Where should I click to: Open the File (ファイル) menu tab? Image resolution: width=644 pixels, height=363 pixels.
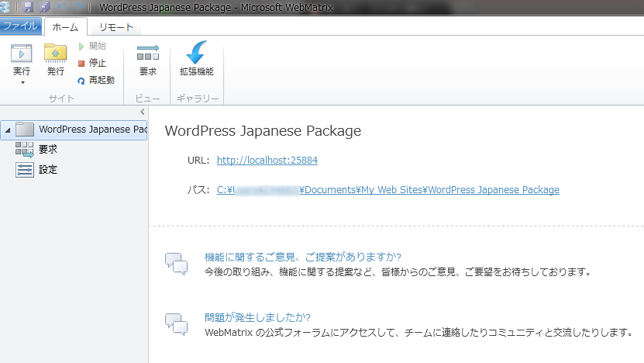(x=20, y=26)
